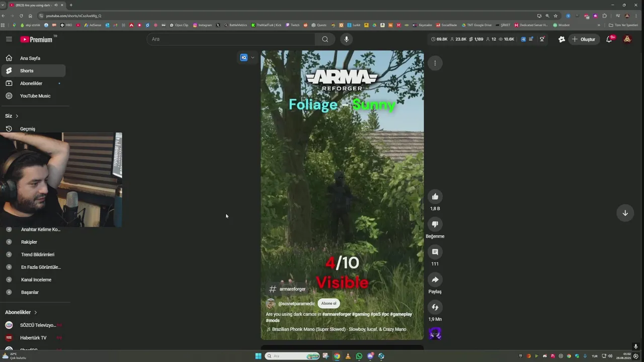The width and height of the screenshot is (644, 362).
Task: Click the address bar URL
Action: point(73,16)
